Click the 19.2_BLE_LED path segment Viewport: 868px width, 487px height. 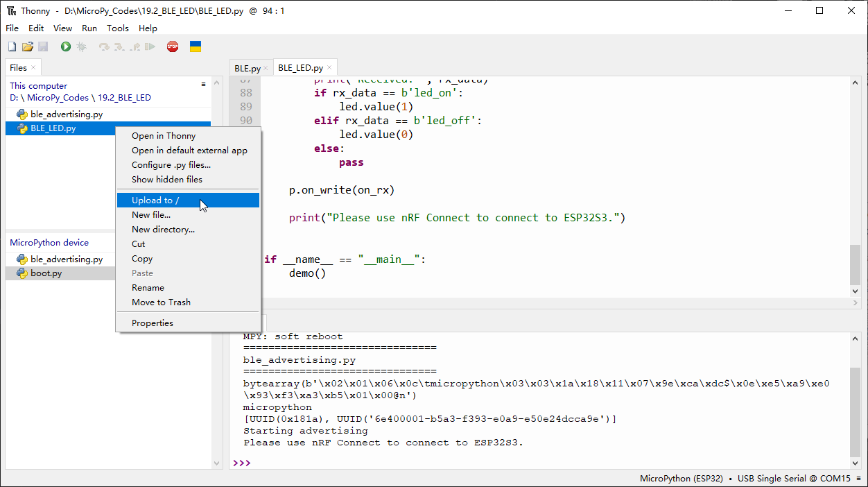click(124, 98)
